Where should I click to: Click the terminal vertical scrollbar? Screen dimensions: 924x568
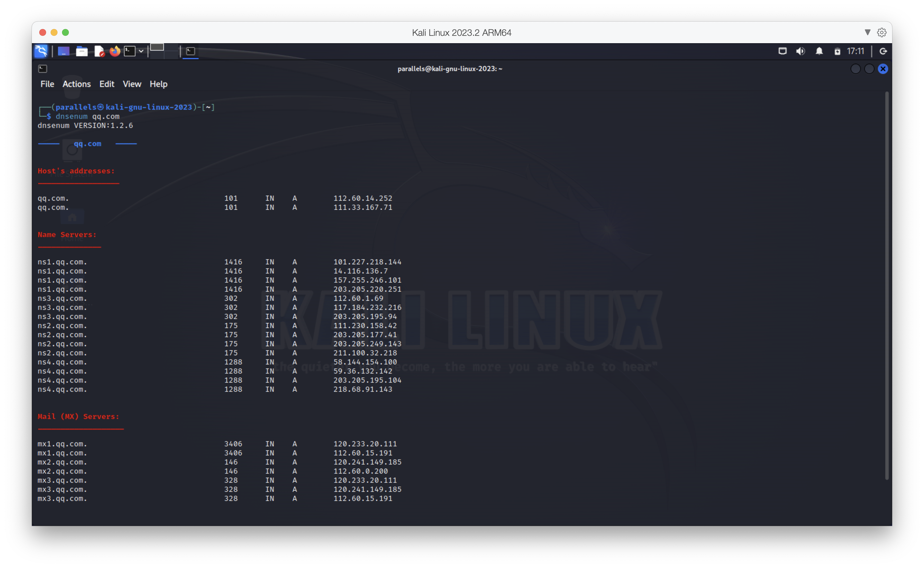click(887, 285)
